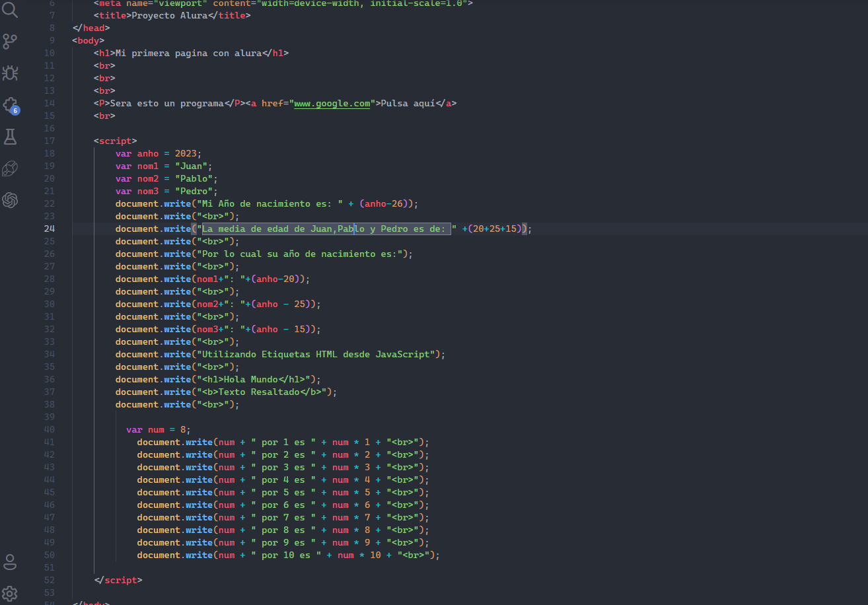Click the <br> tag on line 15
The height and width of the screenshot is (605, 868).
(x=104, y=116)
